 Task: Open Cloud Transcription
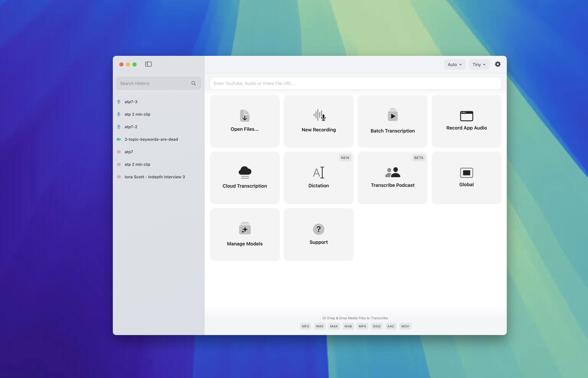pos(244,178)
